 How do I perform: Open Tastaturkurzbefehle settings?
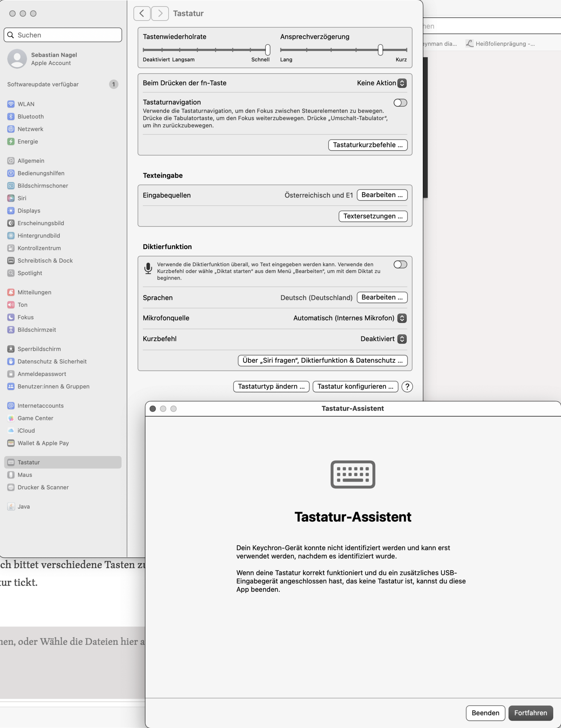pos(368,145)
